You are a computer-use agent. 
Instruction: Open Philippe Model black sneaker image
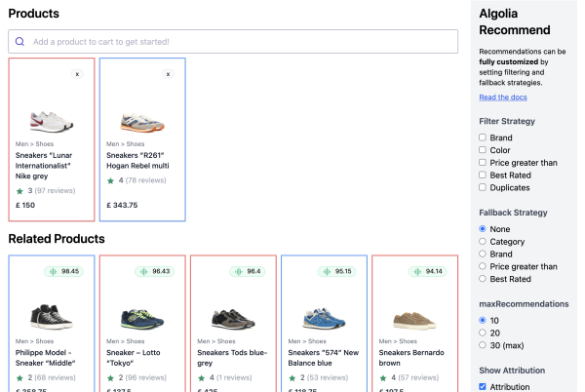pyautogui.click(x=52, y=317)
